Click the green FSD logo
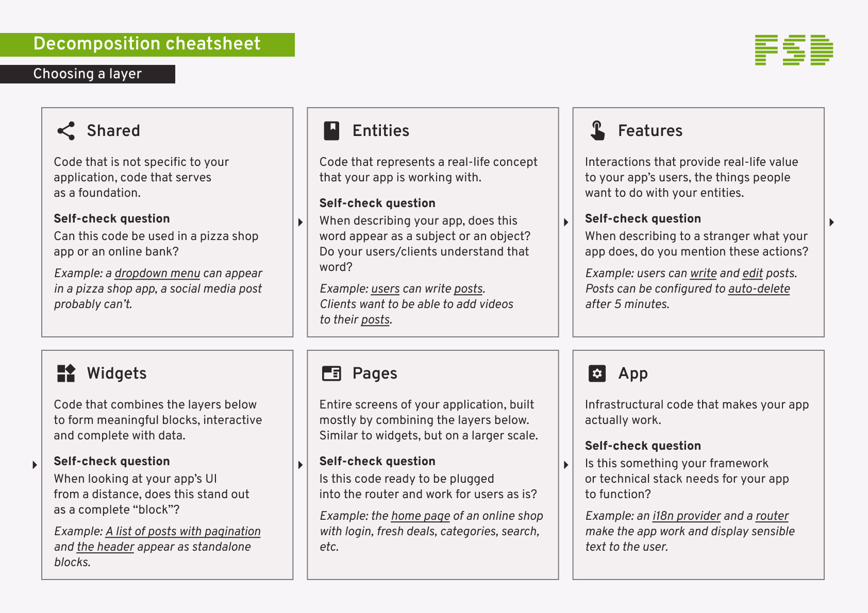The image size is (868, 613). click(794, 50)
